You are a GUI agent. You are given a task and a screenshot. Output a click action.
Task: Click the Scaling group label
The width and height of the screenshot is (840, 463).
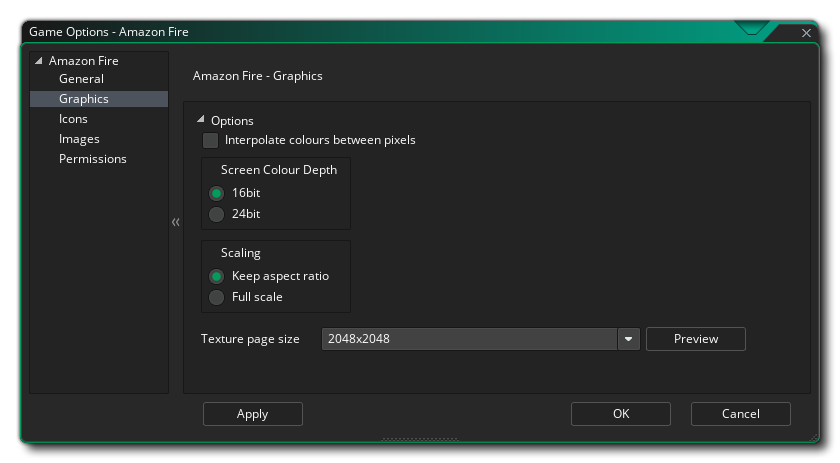[x=241, y=253]
